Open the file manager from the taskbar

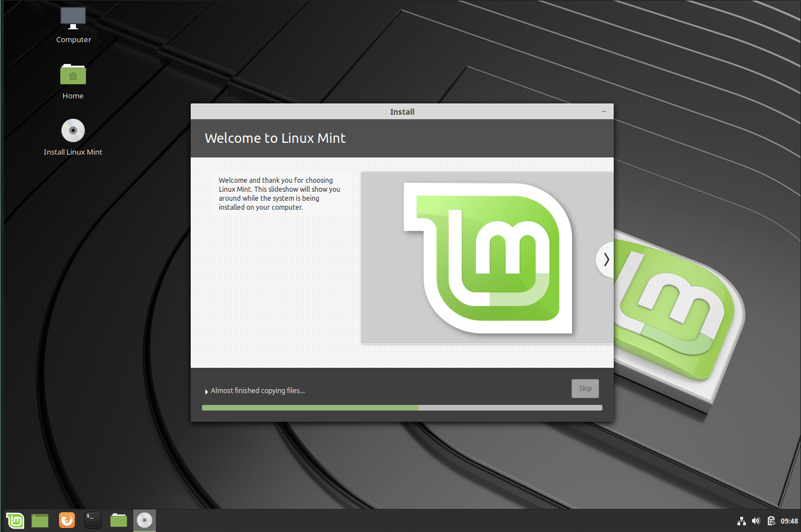(118, 520)
